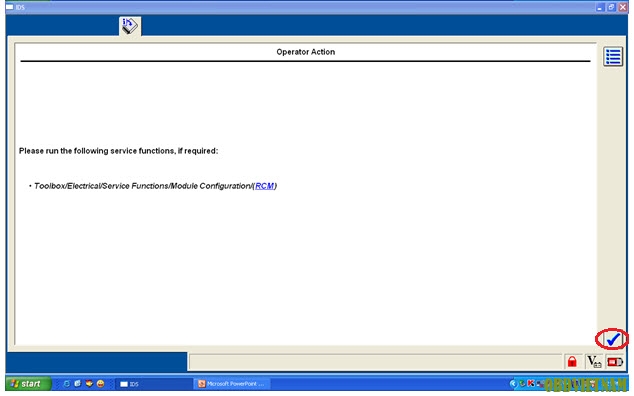634x396 pixels.
Task: Select the system information book tab
Action: click(x=130, y=26)
